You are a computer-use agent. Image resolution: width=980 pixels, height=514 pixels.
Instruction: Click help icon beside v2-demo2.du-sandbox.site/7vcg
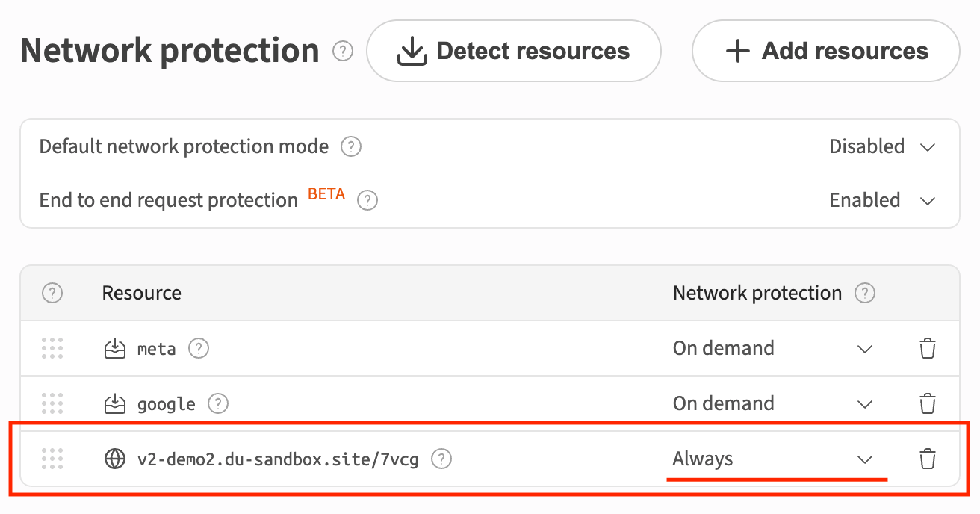pyautogui.click(x=442, y=459)
